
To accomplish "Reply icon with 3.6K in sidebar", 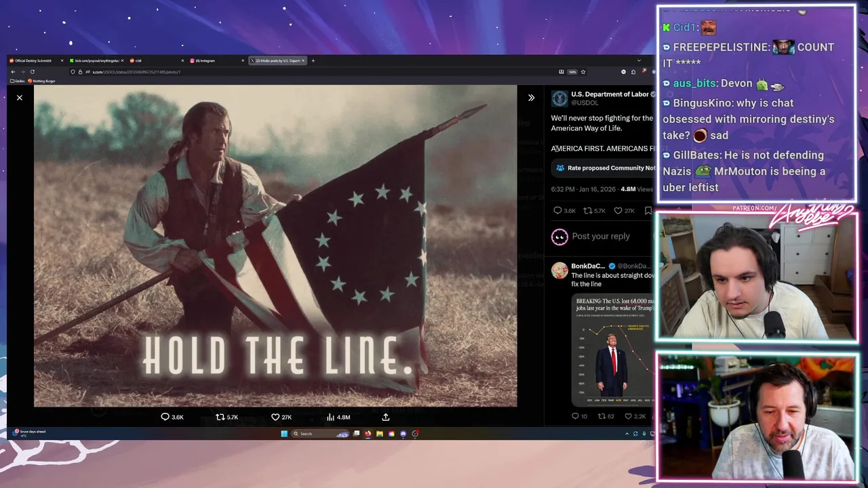I will tap(564, 211).
